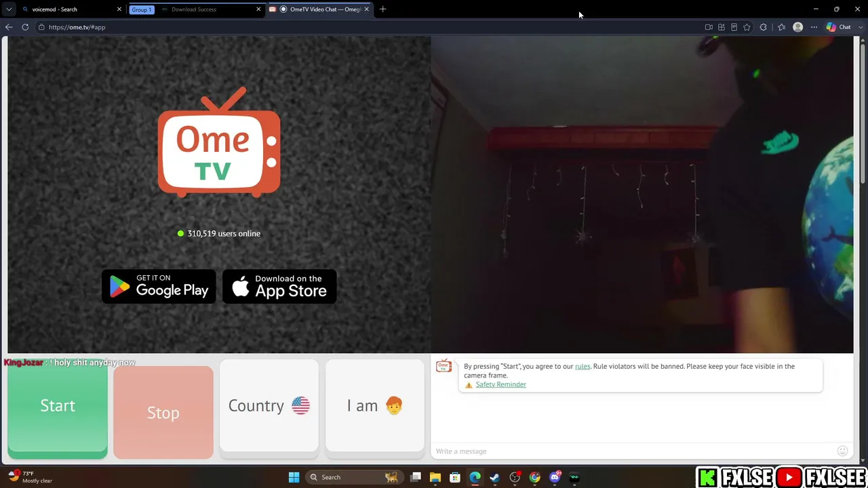Viewport: 868px width, 488px height.
Task: Click the Microsoft Edge taskbar icon
Action: click(475, 477)
